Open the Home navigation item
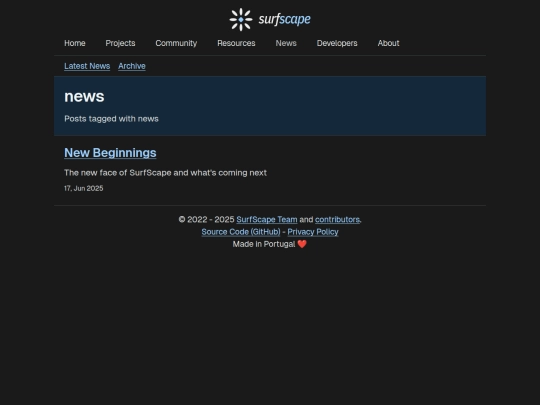This screenshot has height=405, width=540. 75,43
